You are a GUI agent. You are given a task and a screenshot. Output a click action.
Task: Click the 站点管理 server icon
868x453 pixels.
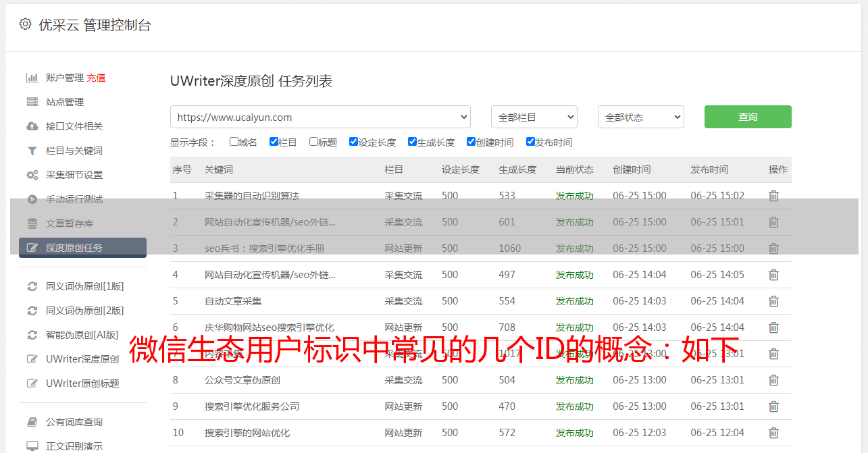32,102
